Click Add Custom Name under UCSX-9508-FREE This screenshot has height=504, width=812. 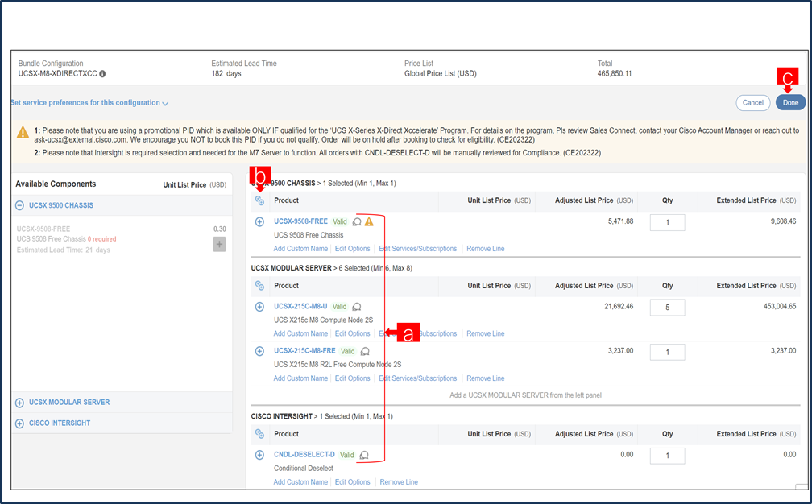pos(300,249)
